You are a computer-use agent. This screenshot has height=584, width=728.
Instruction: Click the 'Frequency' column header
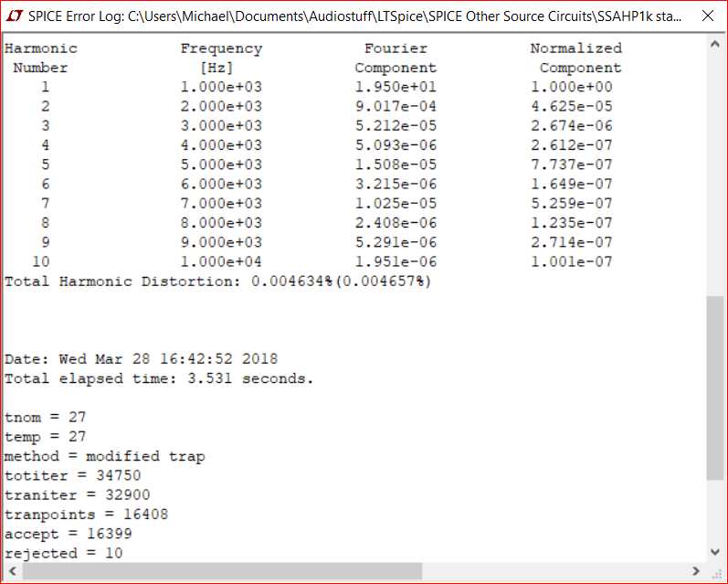click(x=221, y=48)
